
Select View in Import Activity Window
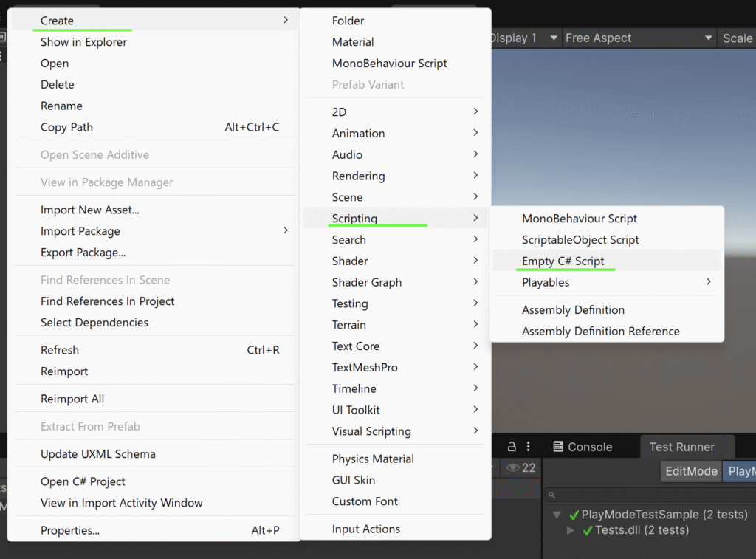pos(154,503)
